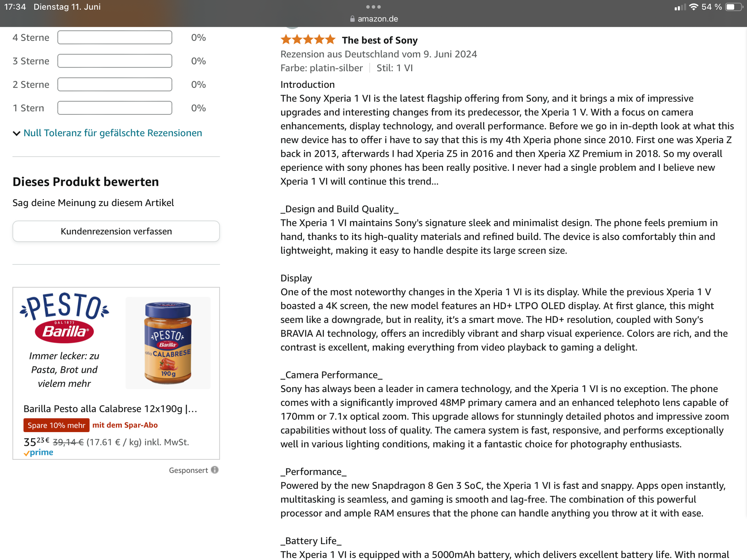Filter by 1 Stern reviews
The height and width of the screenshot is (560, 747).
(x=114, y=108)
